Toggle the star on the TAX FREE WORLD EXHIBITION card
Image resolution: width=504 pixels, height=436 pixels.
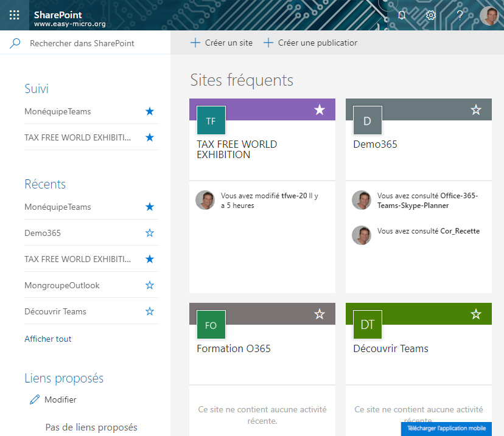pyautogui.click(x=320, y=110)
